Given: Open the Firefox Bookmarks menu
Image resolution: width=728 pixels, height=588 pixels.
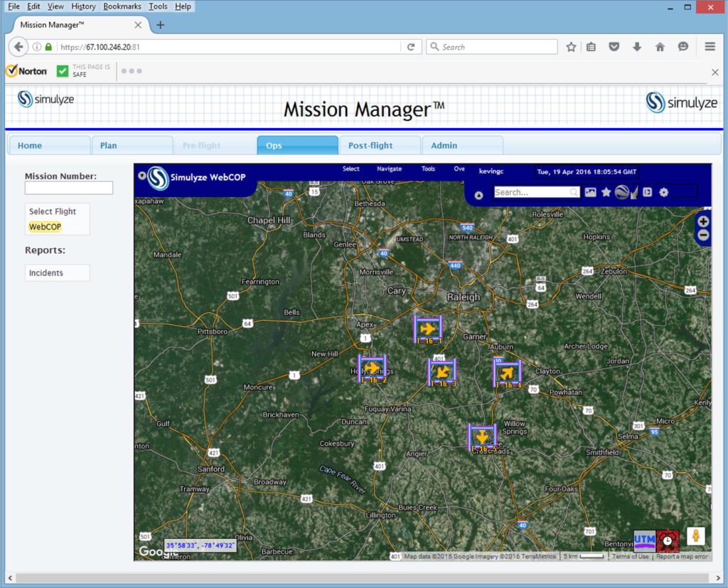Looking at the screenshot, I should (122, 6).
